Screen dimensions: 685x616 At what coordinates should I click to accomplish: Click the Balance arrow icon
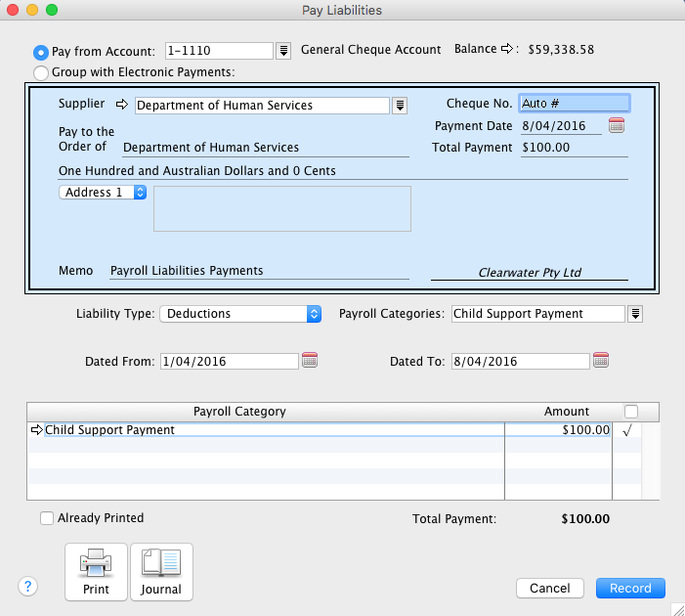508,49
